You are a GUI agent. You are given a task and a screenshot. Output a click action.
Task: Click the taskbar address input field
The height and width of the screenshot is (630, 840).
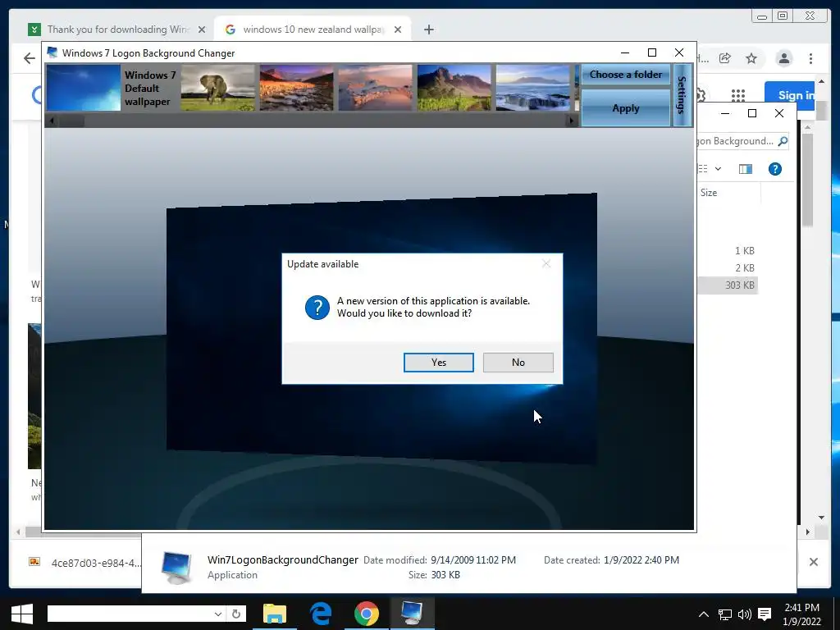coord(130,614)
